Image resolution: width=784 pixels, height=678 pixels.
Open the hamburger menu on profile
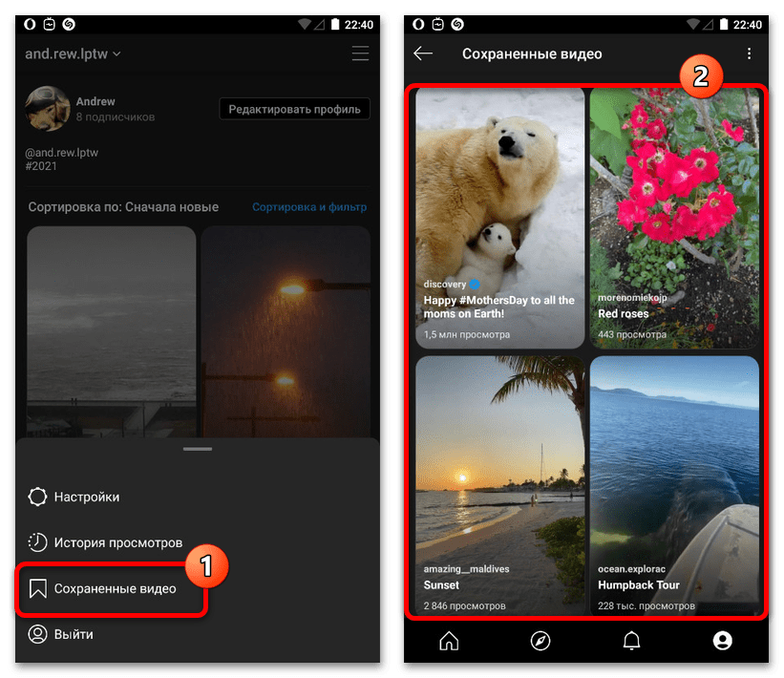tap(360, 53)
